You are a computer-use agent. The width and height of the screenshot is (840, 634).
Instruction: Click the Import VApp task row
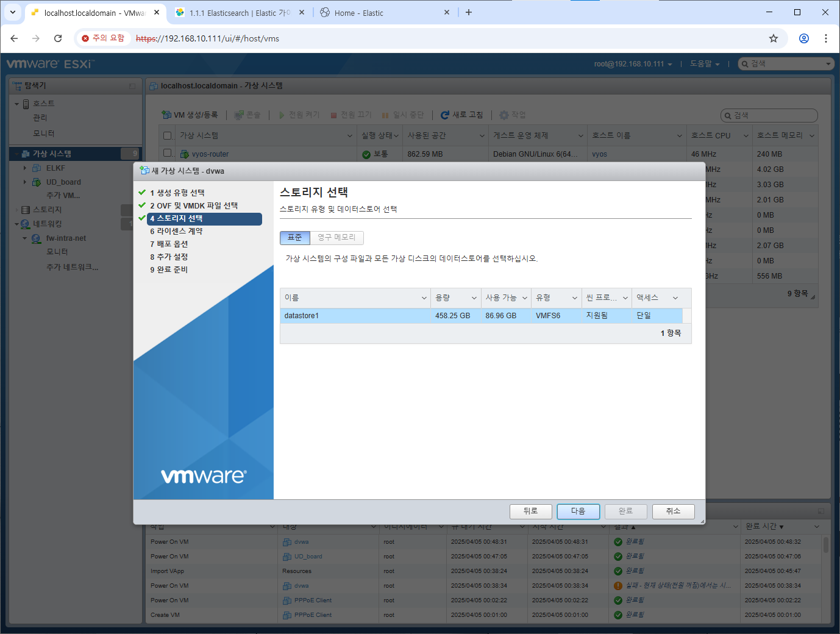pos(483,571)
